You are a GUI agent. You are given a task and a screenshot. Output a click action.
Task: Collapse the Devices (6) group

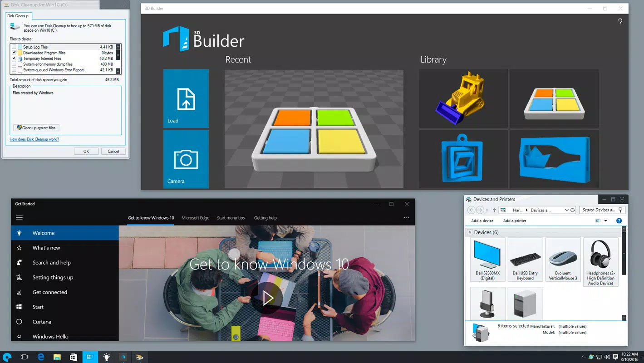[470, 232]
